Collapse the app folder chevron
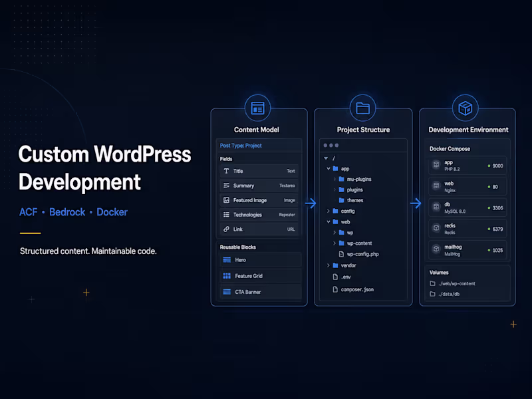 point(329,169)
